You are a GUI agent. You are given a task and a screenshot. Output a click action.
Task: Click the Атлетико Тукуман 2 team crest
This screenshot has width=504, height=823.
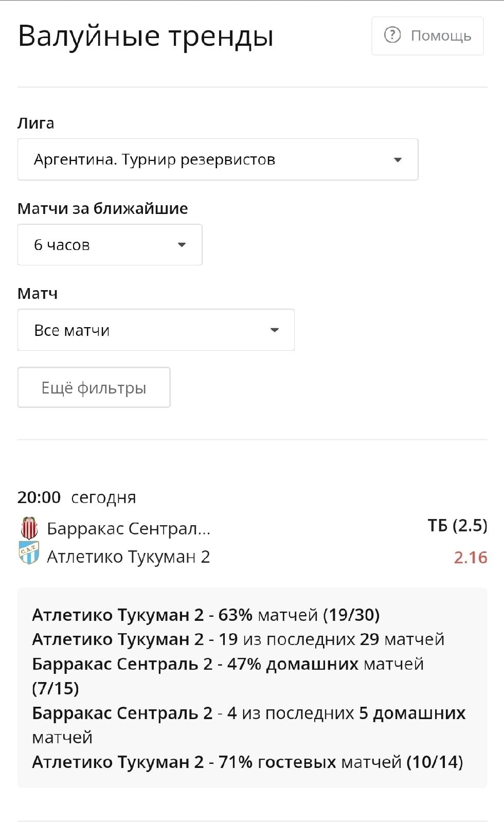(29, 553)
